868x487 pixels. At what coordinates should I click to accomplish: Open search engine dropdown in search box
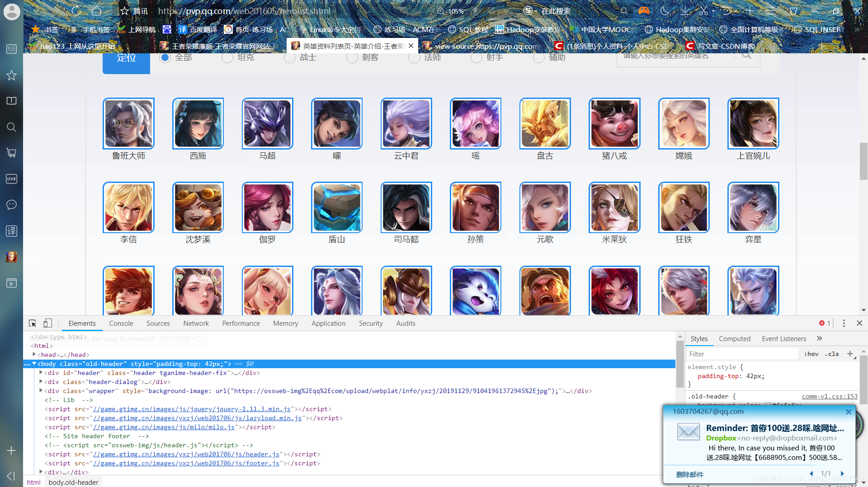535,11
